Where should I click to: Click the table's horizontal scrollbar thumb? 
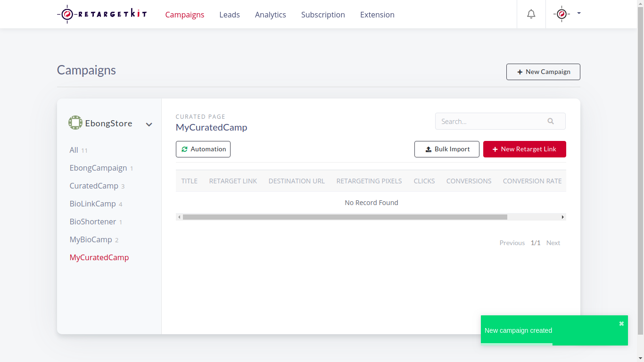345,217
